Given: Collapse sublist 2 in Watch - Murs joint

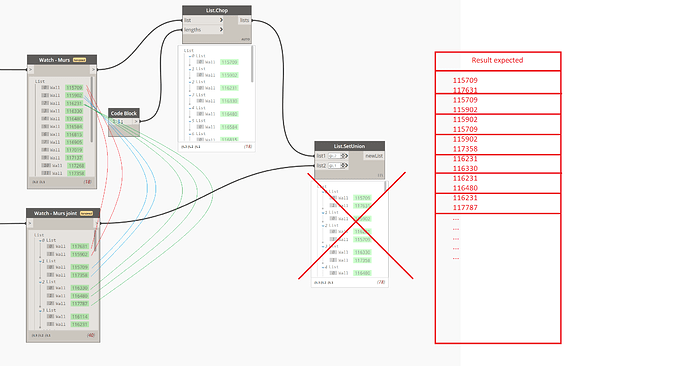Looking at the screenshot, I should pyautogui.click(x=40, y=282).
